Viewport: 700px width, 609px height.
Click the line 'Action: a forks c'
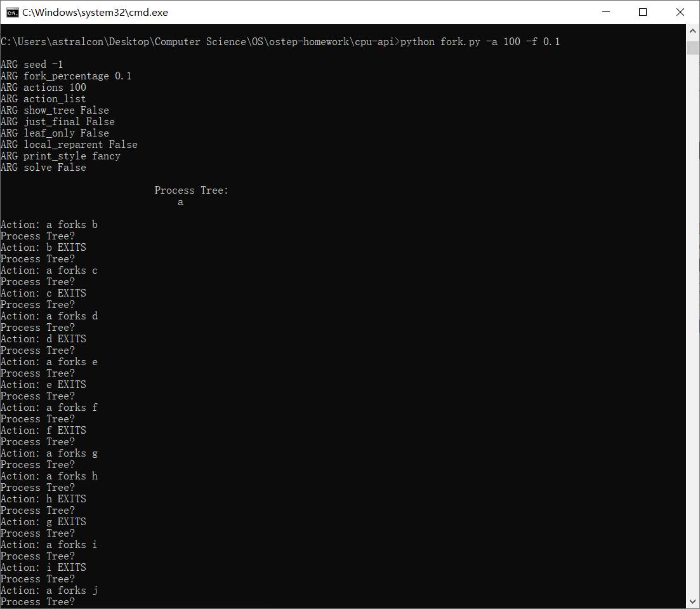point(49,271)
